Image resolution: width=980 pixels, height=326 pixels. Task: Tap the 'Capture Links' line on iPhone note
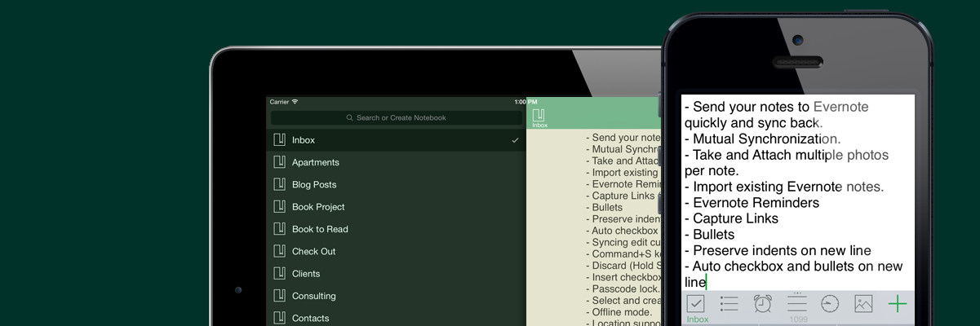tap(731, 218)
